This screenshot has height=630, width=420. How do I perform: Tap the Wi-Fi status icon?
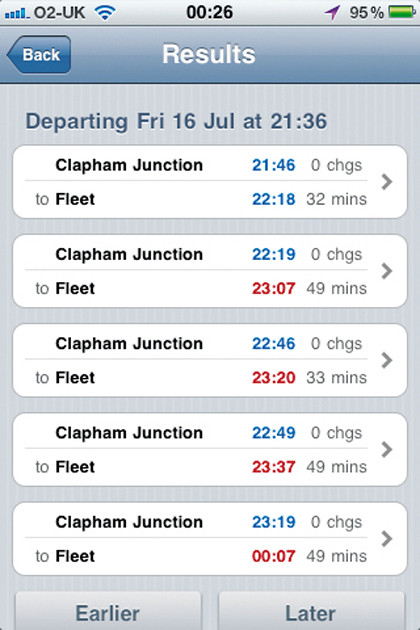[105, 13]
